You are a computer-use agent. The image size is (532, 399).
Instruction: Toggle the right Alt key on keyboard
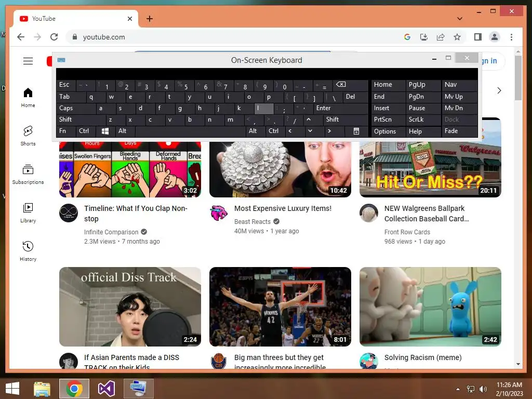tap(255, 131)
